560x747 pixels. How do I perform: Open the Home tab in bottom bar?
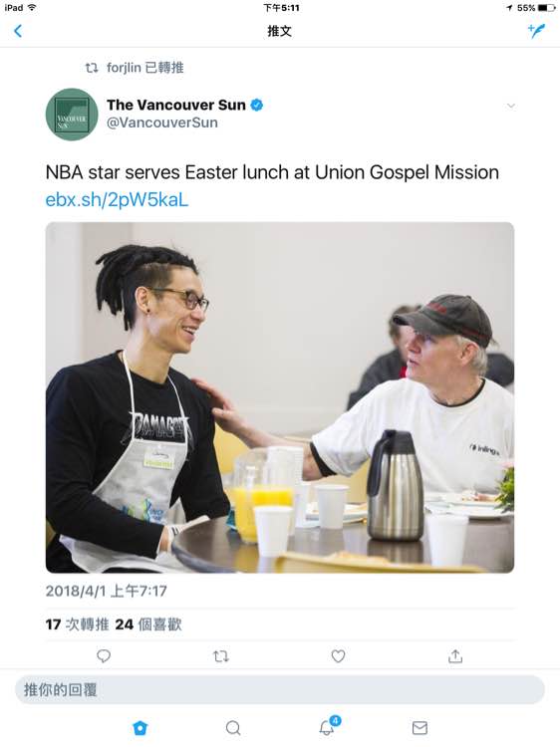[x=140, y=728]
